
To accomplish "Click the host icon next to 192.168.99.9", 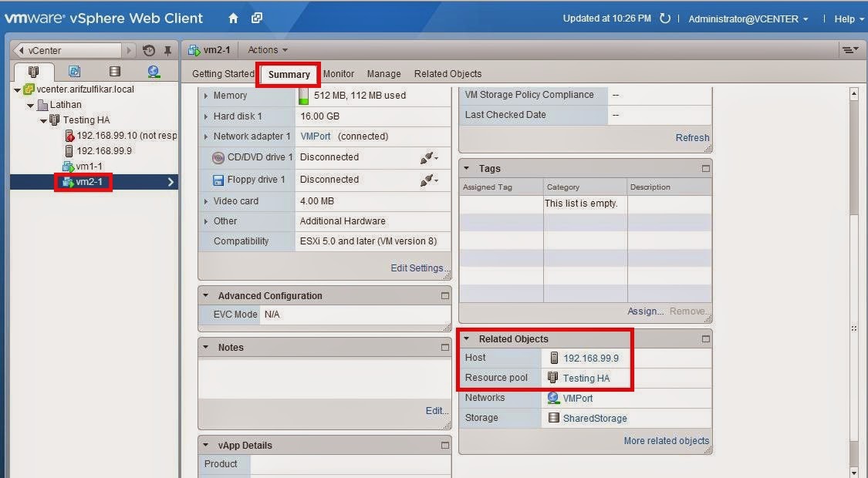I will pyautogui.click(x=553, y=358).
